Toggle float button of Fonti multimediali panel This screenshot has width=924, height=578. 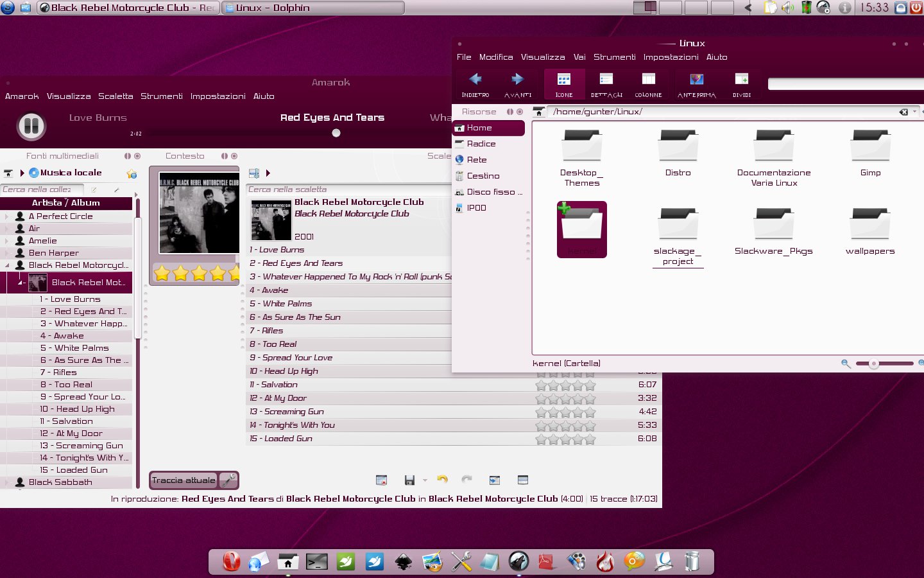click(x=128, y=156)
